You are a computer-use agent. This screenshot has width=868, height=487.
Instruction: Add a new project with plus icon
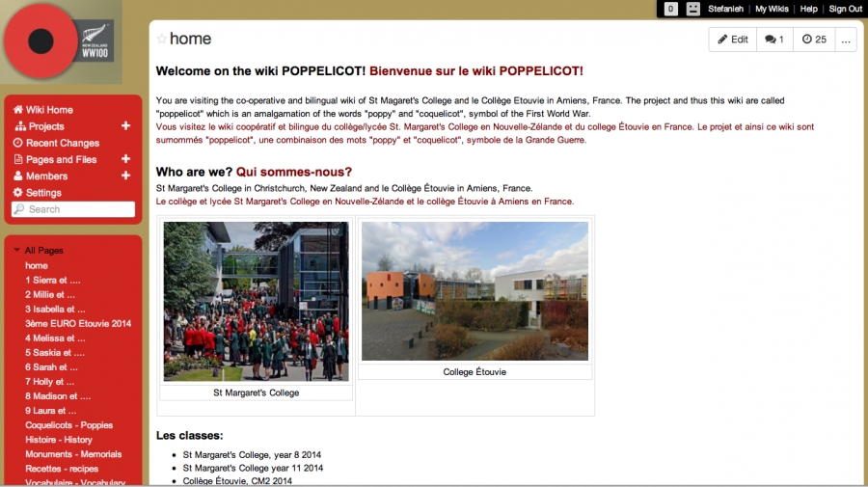(125, 126)
